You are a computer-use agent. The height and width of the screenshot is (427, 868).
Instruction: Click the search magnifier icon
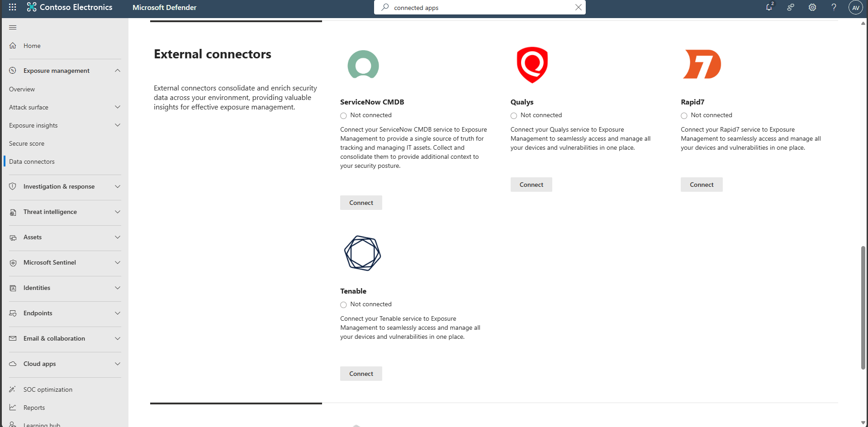click(385, 7)
